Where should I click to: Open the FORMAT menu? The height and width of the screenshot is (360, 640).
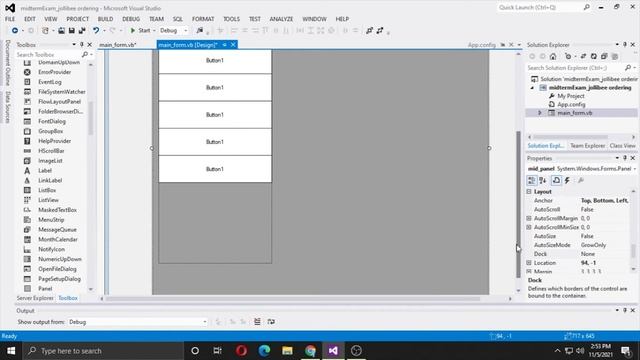(203, 19)
